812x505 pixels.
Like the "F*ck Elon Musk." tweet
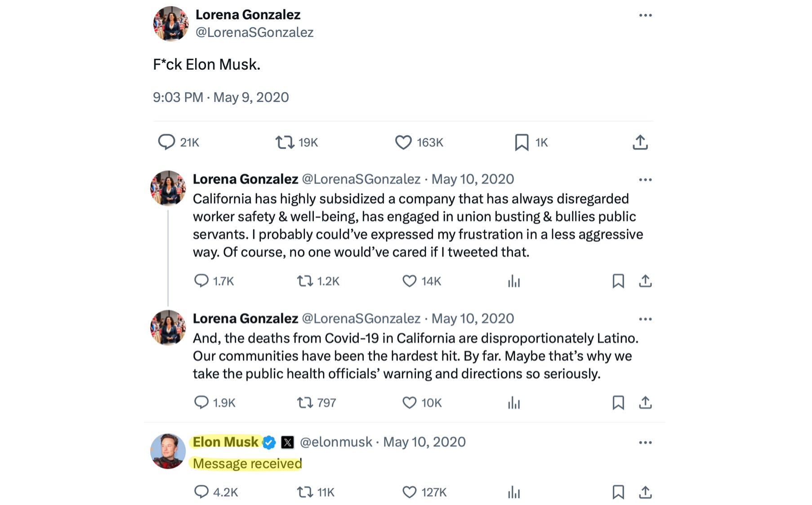pos(403,142)
